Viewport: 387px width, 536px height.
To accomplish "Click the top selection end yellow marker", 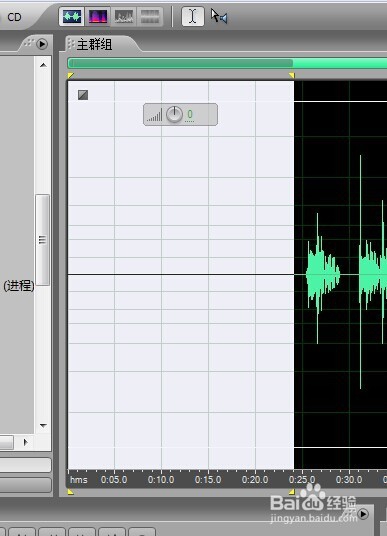I will point(292,75).
